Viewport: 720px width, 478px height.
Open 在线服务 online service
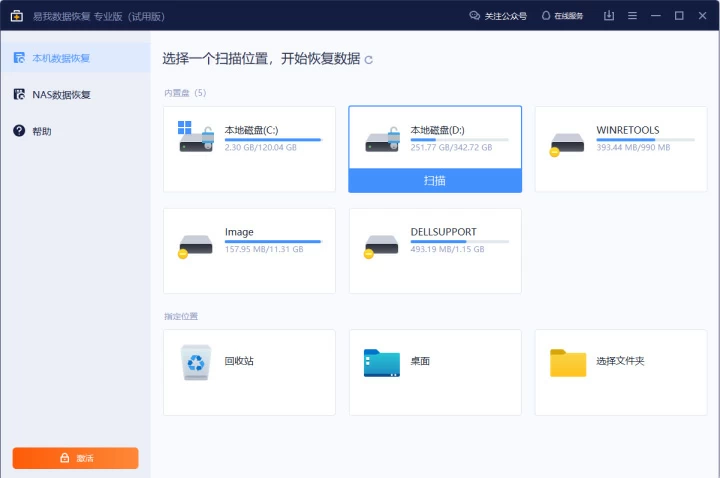(x=562, y=16)
